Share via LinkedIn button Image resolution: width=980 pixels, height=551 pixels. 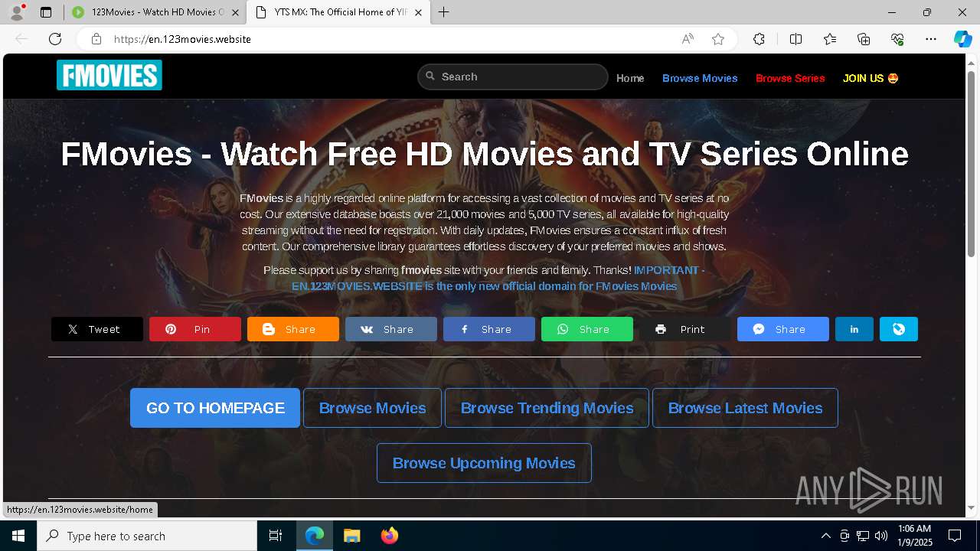pos(854,329)
